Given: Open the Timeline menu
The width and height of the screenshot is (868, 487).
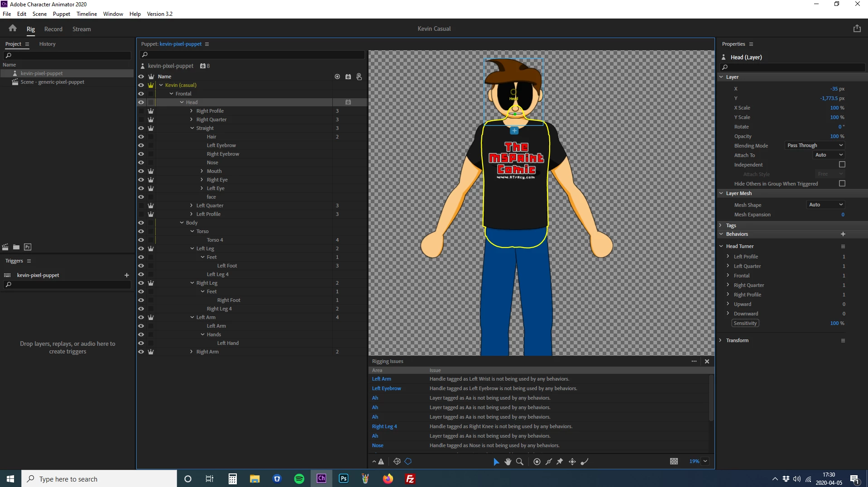Looking at the screenshot, I should 86,14.
